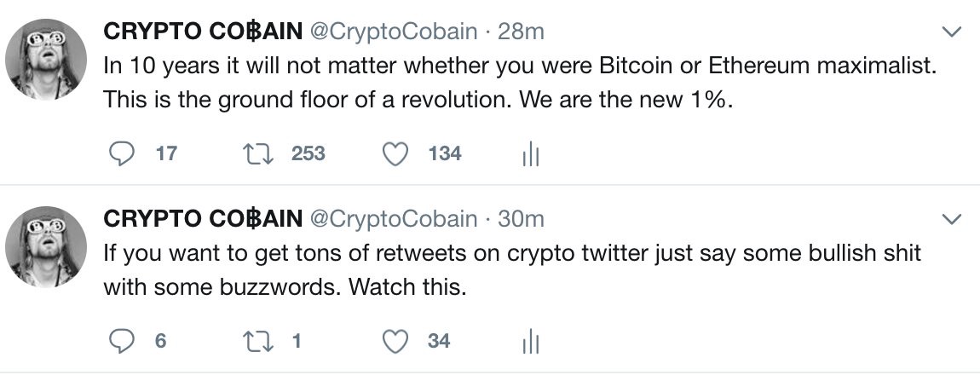Reply to the bullish buzzwords tweet
Screen dimensions: 980x375
pyautogui.click(x=124, y=341)
